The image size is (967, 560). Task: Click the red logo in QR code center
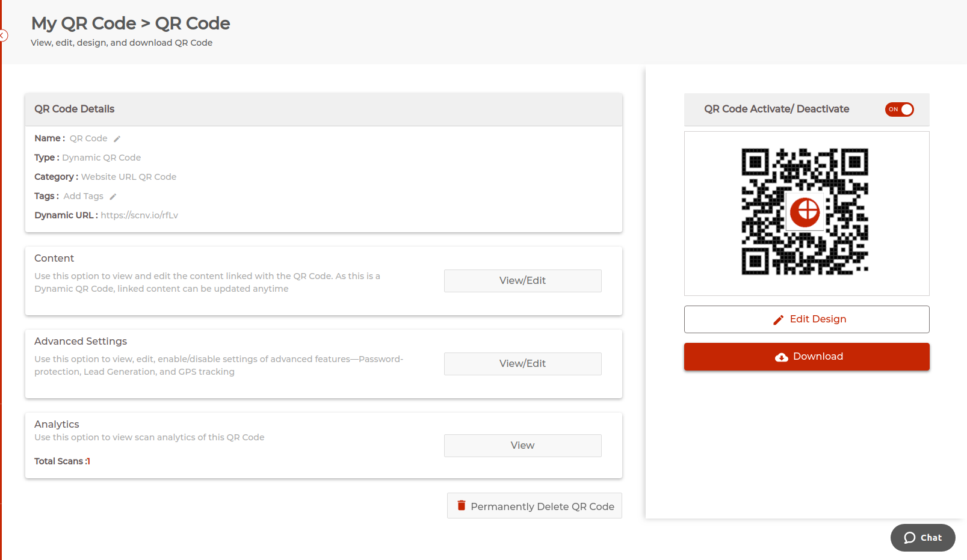coord(805,212)
